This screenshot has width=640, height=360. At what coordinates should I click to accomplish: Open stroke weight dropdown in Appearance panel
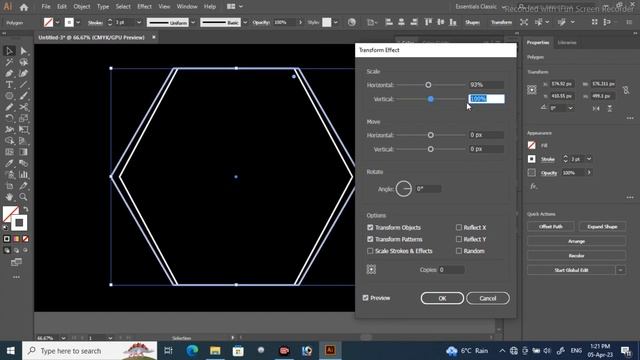589,159
